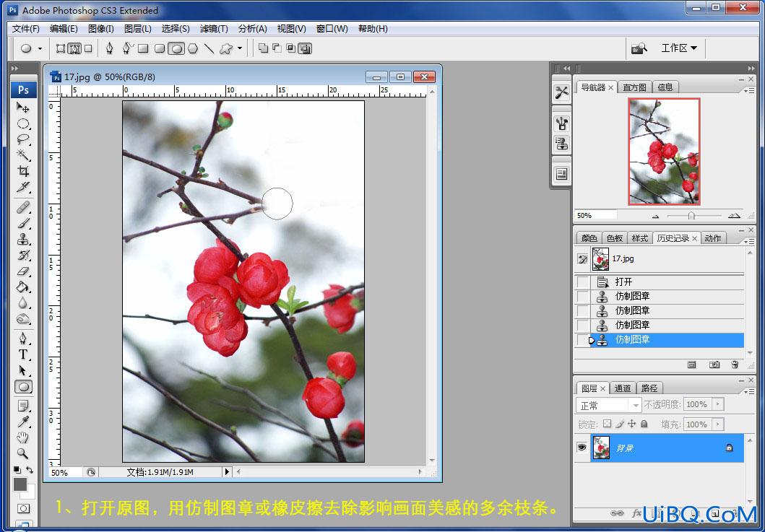Enable Shape Layers mode in options bar

(x=61, y=48)
